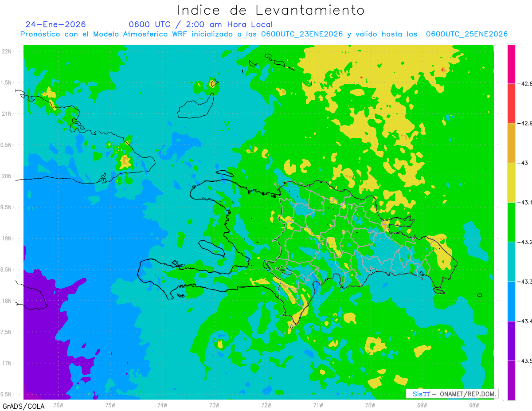Select the orange color bar segment
Image resolution: width=532 pixels, height=411 pixels.
pos(511,143)
